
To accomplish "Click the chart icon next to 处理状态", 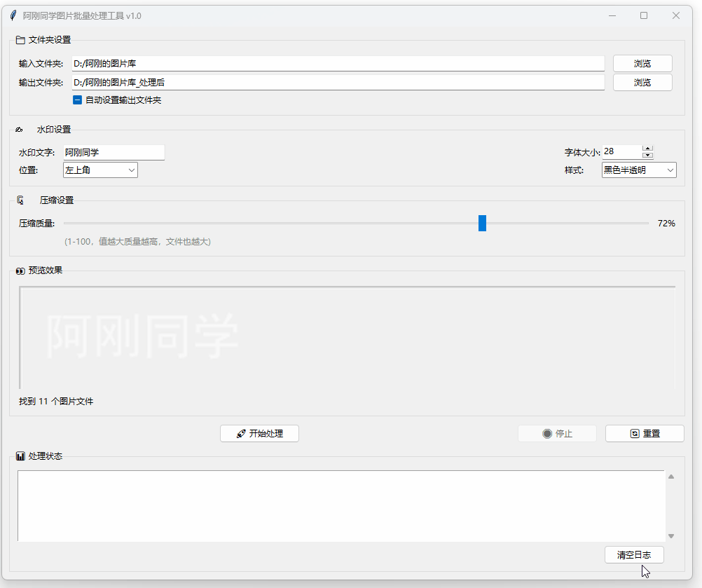I will 20,456.
